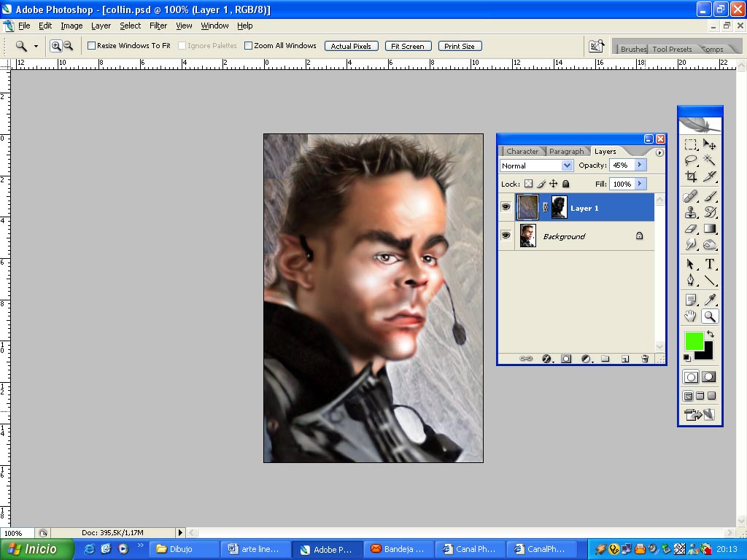Select the Move tool
Viewport: 747px width, 560px height.
[x=709, y=144]
